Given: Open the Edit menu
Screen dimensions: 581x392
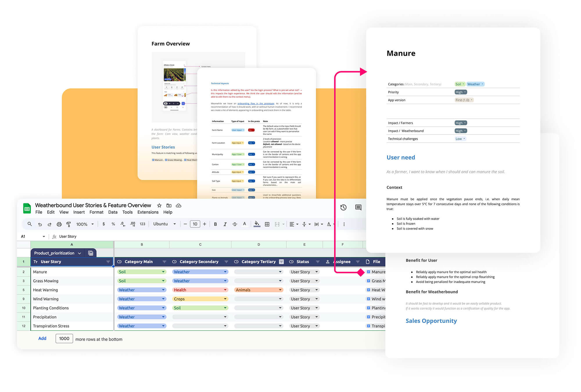Looking at the screenshot, I should [x=51, y=212].
